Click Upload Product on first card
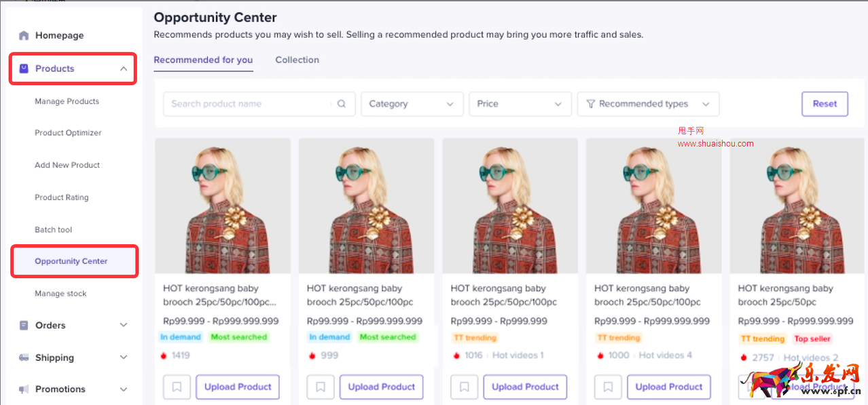The image size is (868, 405). click(238, 387)
